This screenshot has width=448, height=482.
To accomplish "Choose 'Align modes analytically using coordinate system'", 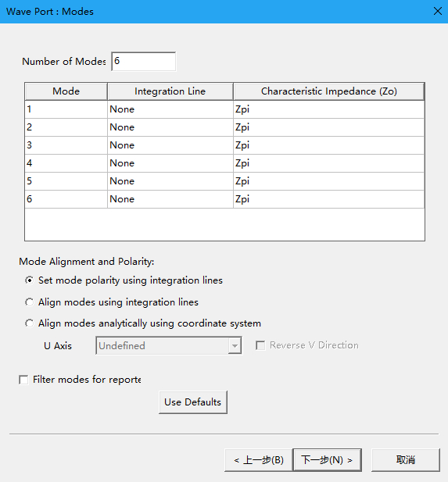I will click(30, 323).
